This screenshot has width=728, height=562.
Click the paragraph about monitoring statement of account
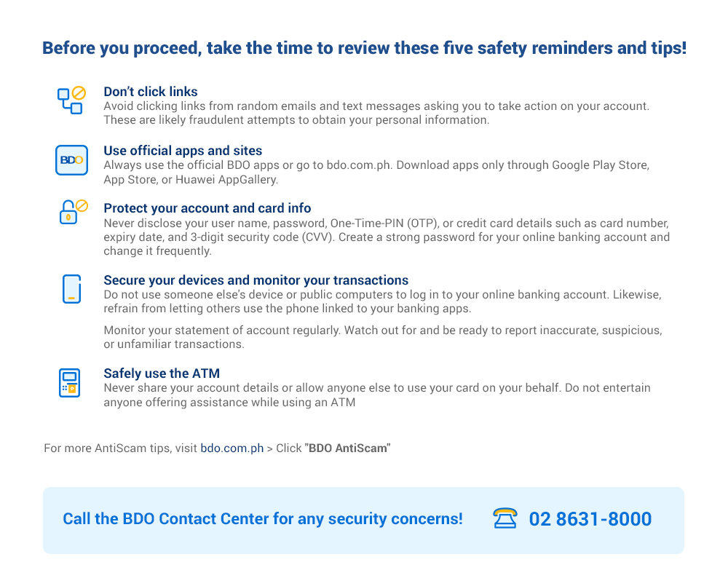coord(383,337)
